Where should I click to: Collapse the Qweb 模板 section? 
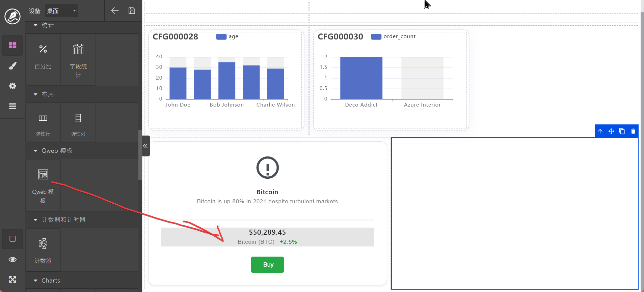(x=35, y=151)
